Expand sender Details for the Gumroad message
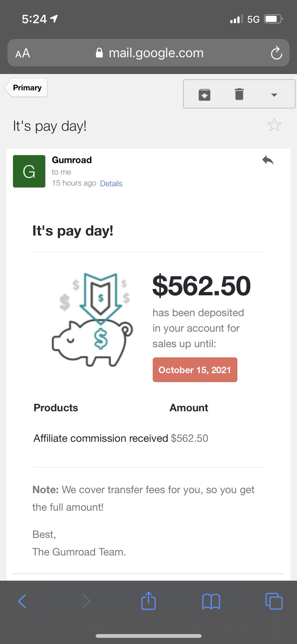The image size is (297, 644). [x=111, y=183]
